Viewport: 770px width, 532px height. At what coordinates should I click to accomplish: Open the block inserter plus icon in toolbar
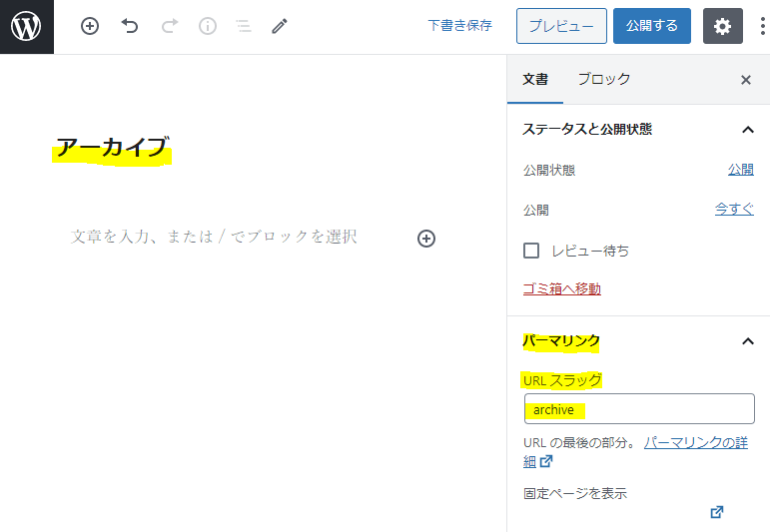coord(90,26)
